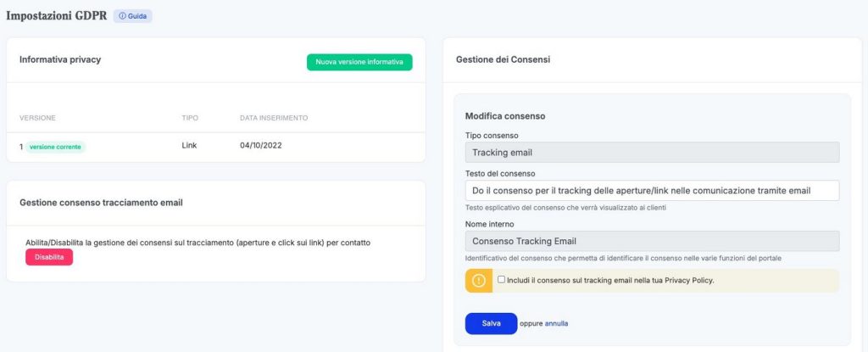Click the TIPO column header

coord(190,118)
